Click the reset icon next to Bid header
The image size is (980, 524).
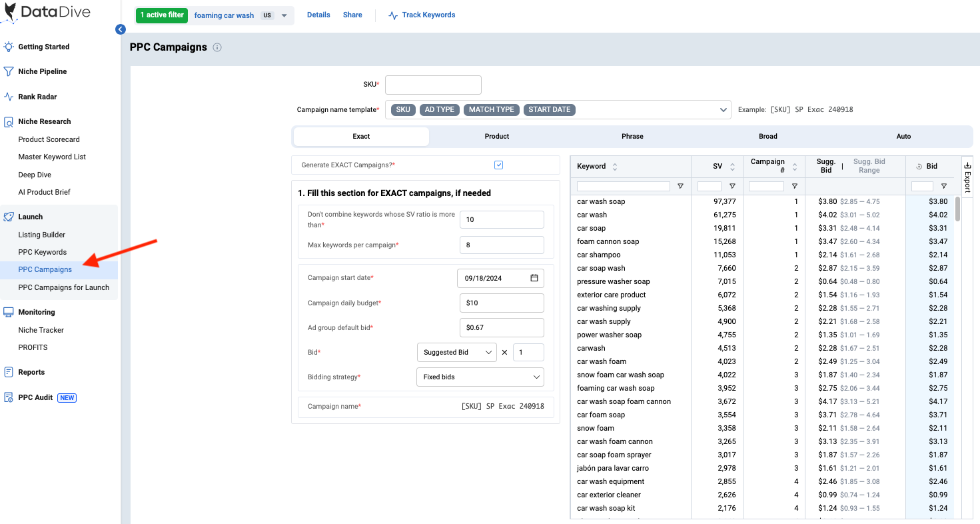[x=919, y=167]
